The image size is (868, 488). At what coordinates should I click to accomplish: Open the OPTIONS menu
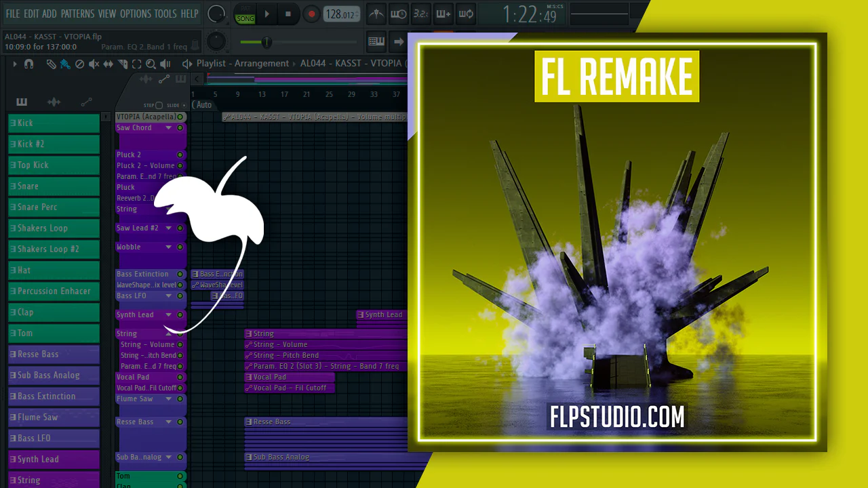[136, 14]
